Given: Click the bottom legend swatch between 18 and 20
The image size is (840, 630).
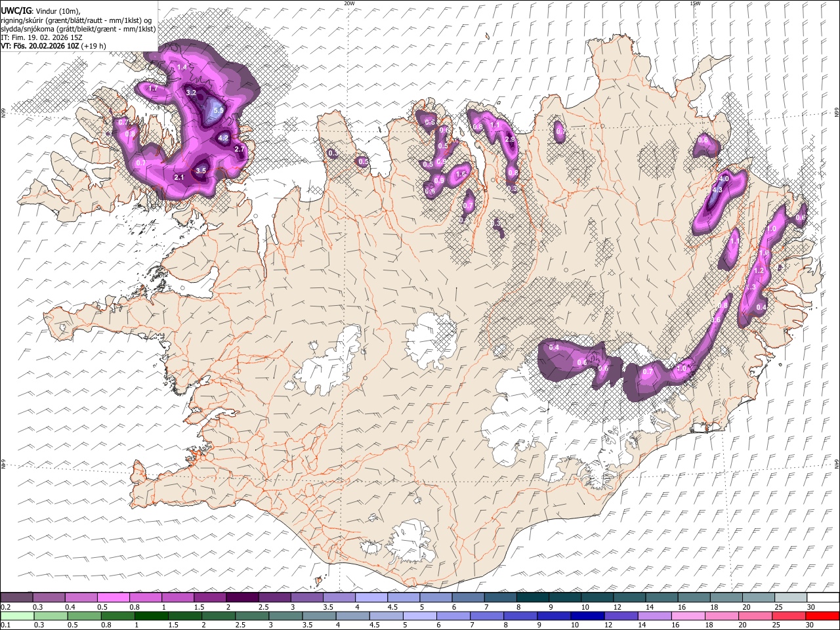Looking at the screenshot, I should coord(722,616).
